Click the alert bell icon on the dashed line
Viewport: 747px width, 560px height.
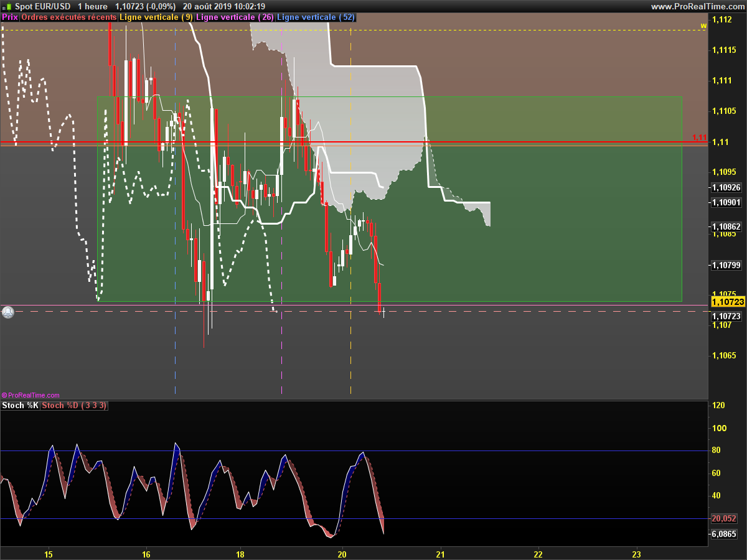[7, 312]
